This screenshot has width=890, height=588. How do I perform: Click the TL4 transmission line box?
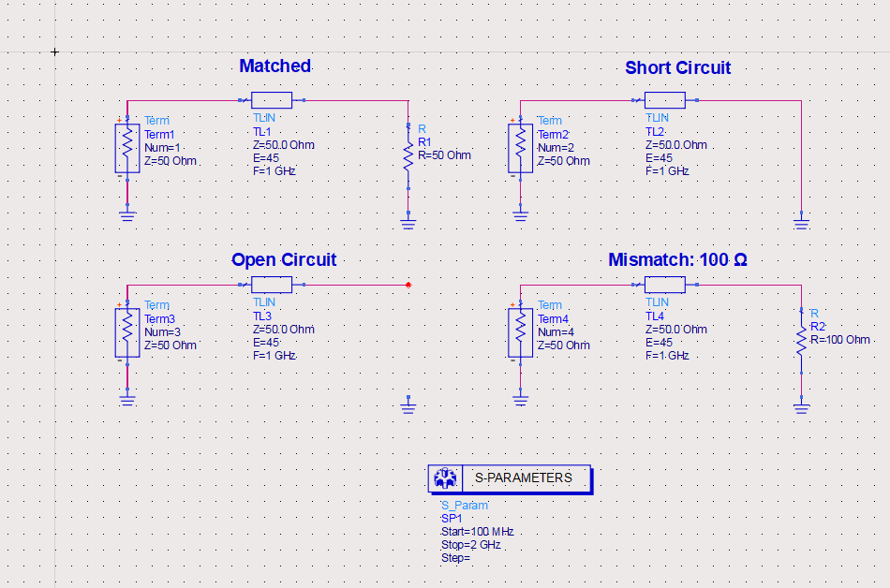664,285
